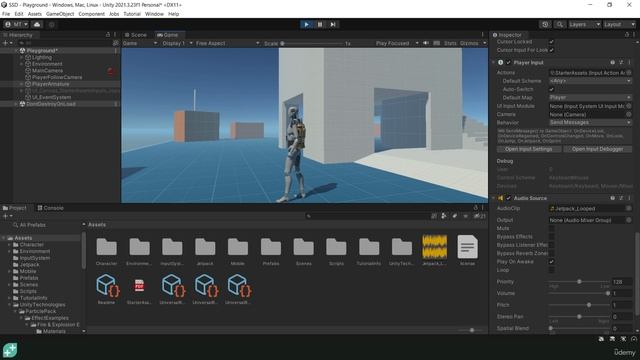The width and height of the screenshot is (640, 360).
Task: Click the Play button in the toolbar
Action: click(307, 24)
